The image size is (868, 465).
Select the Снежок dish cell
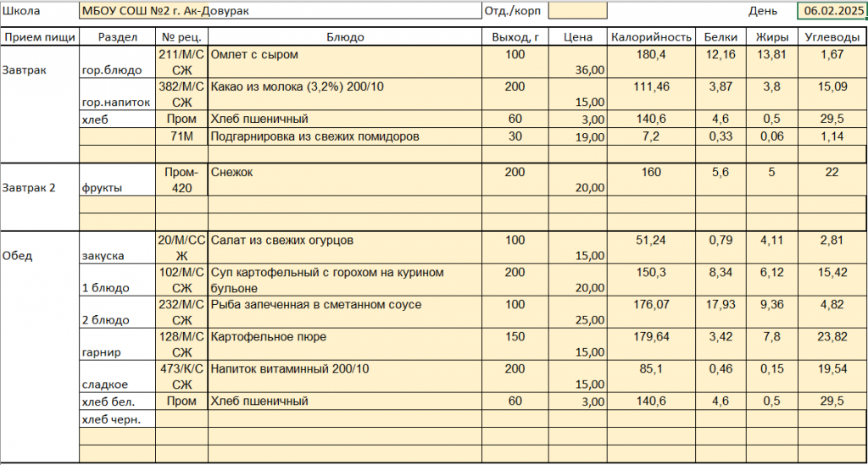(344, 180)
